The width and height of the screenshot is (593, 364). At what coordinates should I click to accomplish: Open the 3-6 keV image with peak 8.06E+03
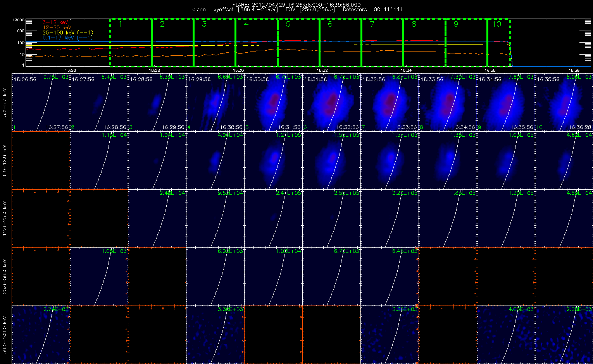[564, 102]
